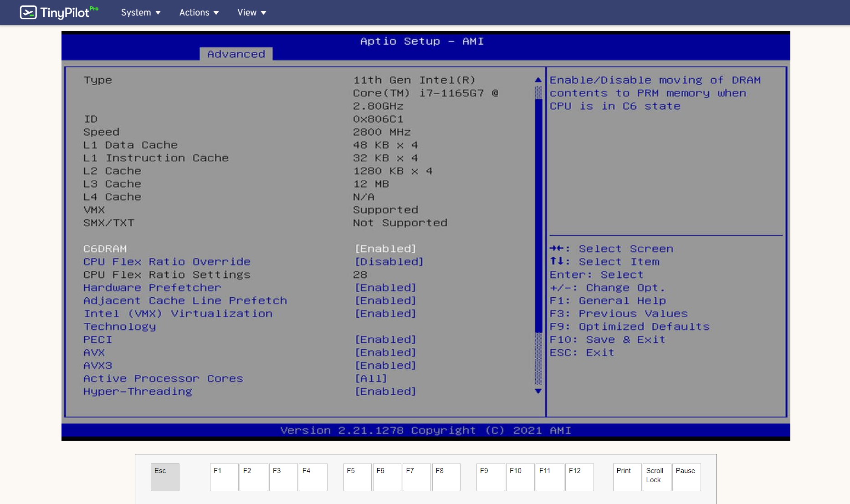
Task: Select the Active Processor Cores option
Action: (163, 378)
